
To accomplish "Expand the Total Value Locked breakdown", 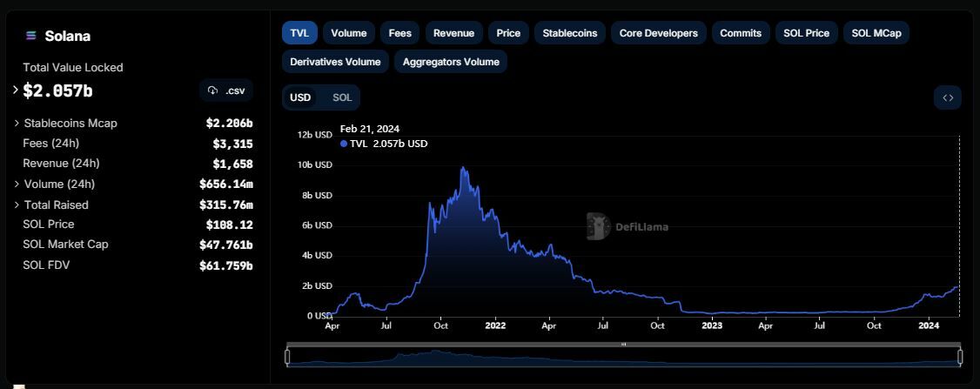I will pos(16,90).
